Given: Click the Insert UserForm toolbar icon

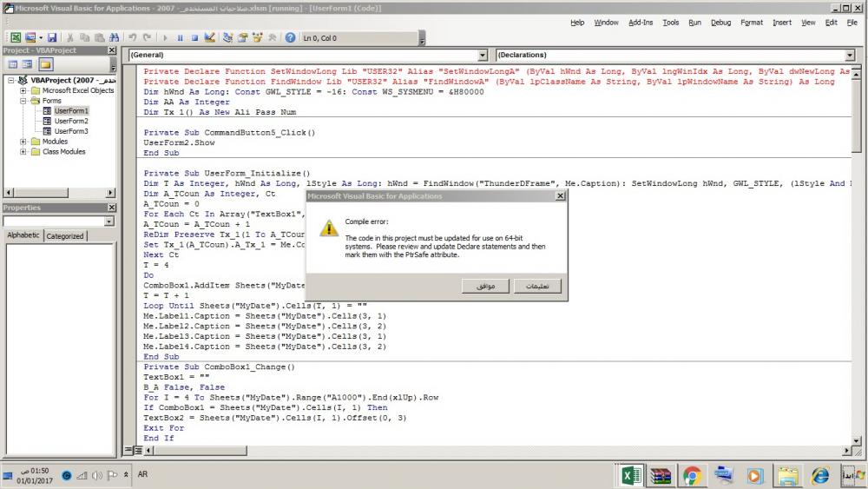Looking at the screenshot, I should (30, 37).
